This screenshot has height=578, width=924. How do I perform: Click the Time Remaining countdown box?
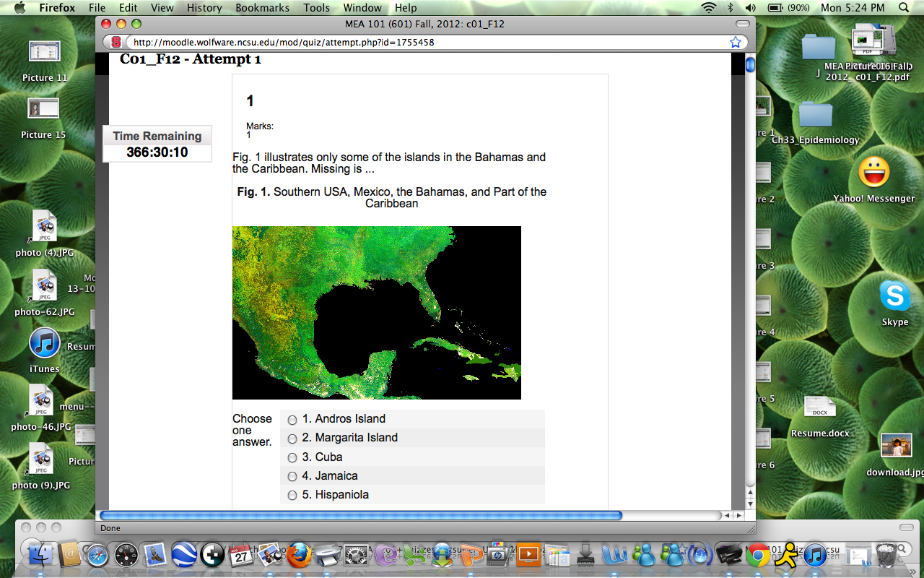157,144
